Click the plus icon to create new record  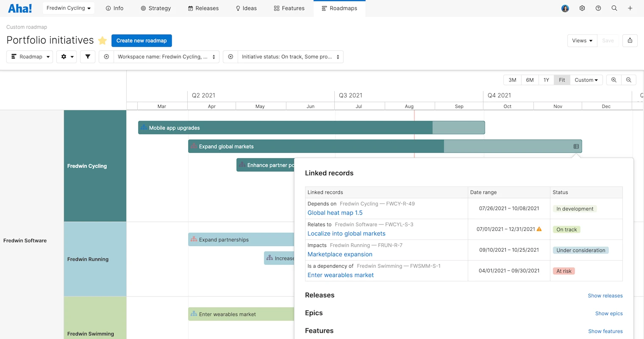click(x=630, y=8)
